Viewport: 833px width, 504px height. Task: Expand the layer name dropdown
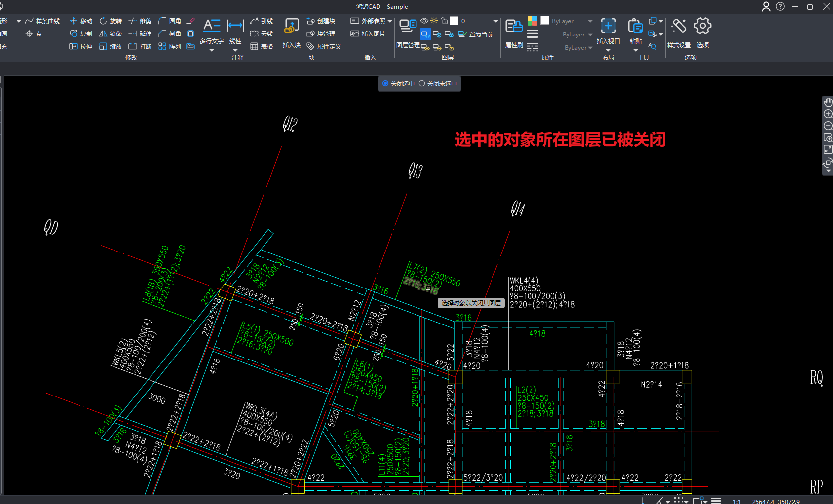(x=495, y=21)
